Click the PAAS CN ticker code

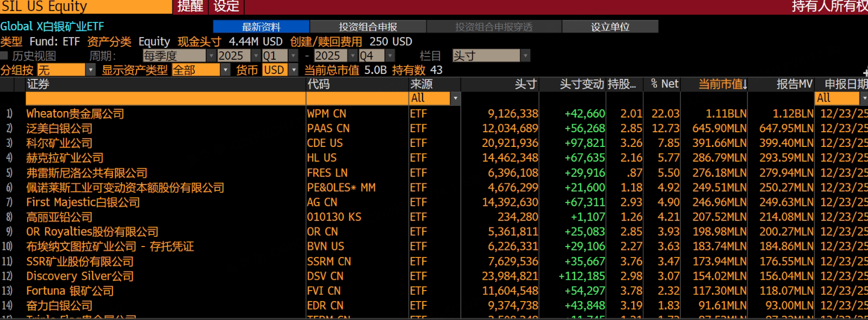[x=328, y=128]
